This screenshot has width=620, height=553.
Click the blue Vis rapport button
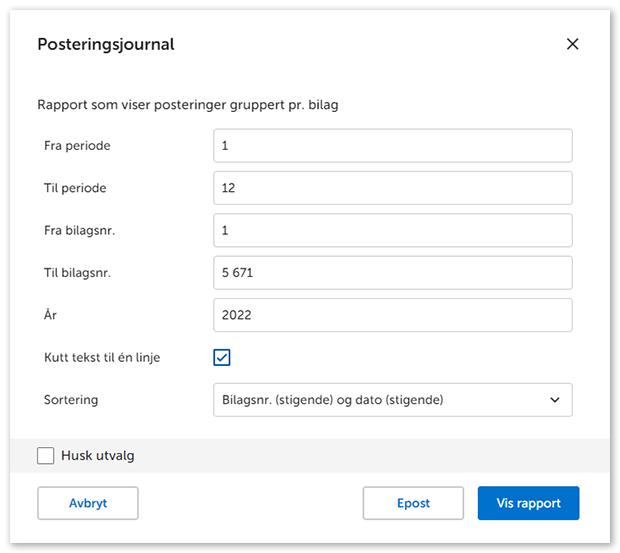(x=528, y=503)
